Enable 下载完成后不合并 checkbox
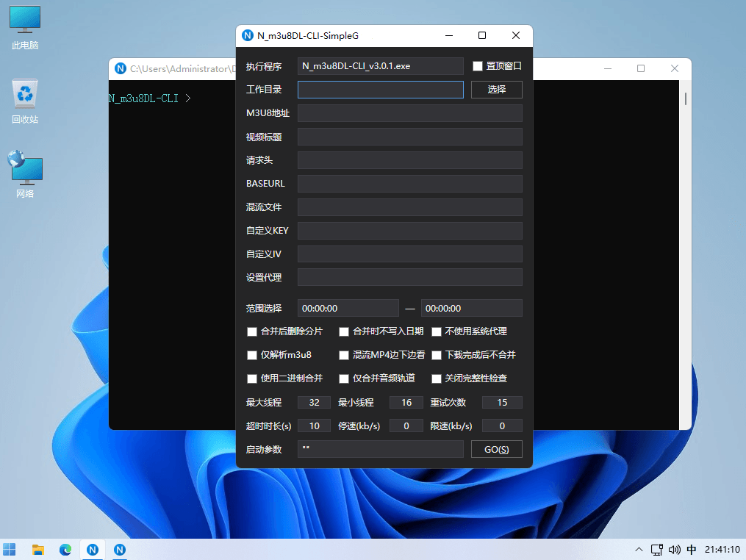 (437, 355)
